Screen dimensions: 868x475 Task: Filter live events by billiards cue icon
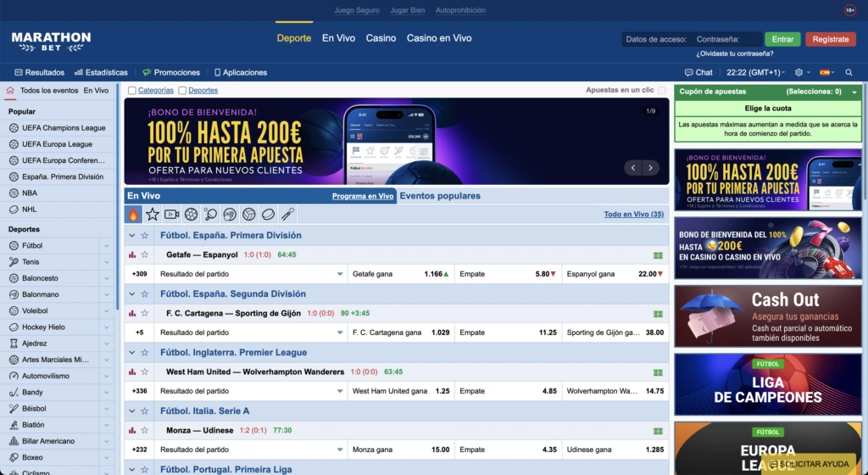[x=287, y=215]
